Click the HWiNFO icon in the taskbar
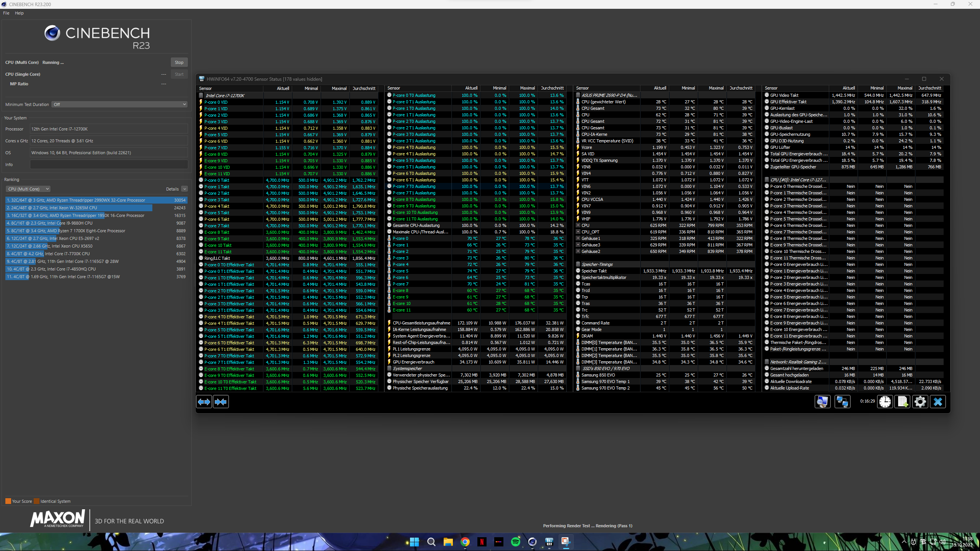 (x=549, y=542)
